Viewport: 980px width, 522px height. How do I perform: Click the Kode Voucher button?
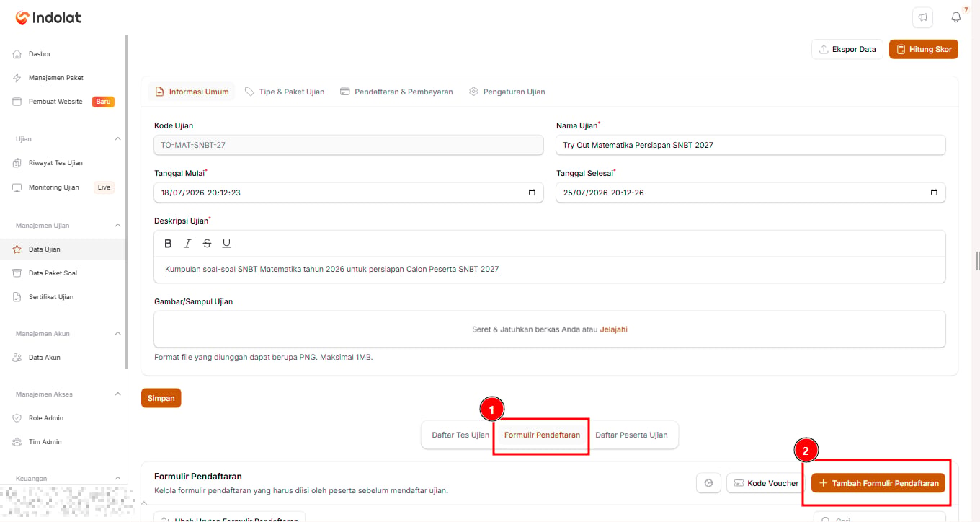[766, 483]
